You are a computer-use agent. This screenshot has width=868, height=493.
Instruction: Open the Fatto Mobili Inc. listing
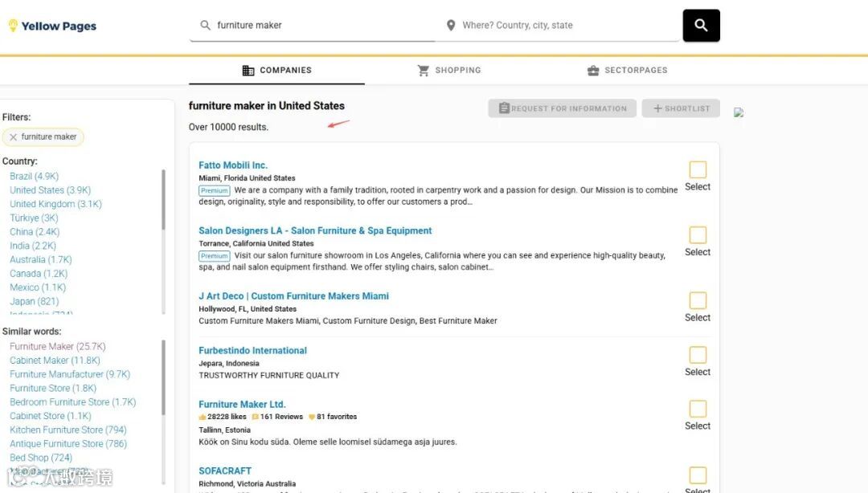[233, 165]
